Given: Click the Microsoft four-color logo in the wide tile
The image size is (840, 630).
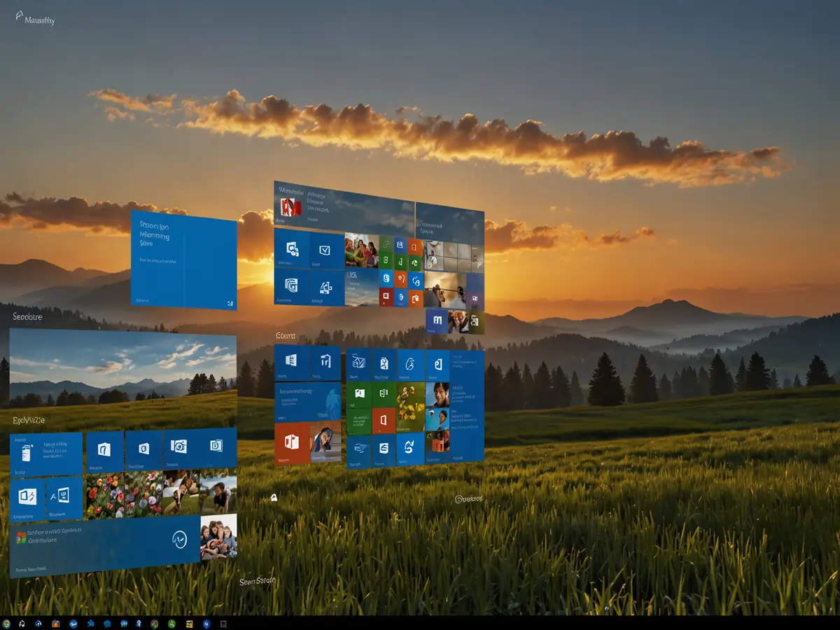Looking at the screenshot, I should coord(22,537).
